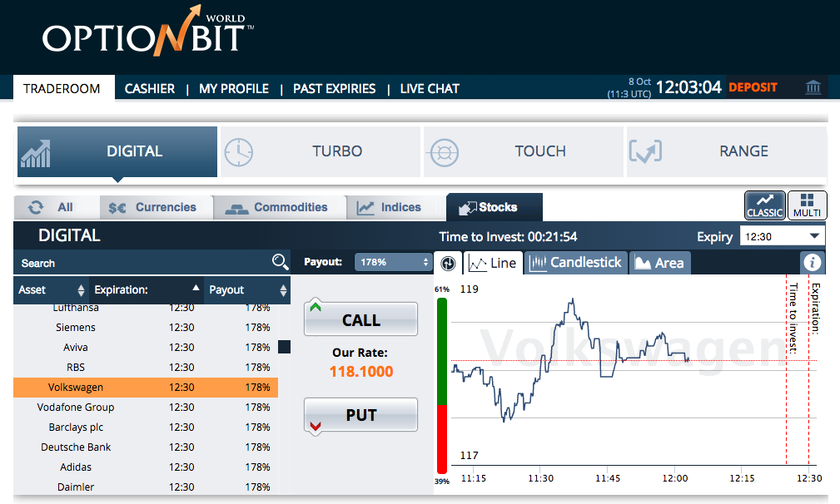Open the Range options mode

click(727, 151)
